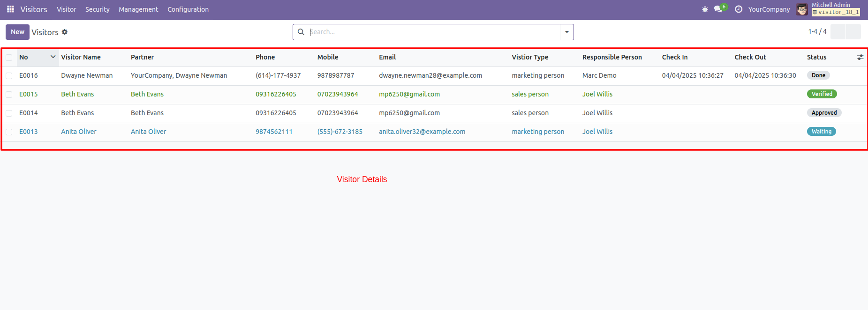The image size is (868, 310).
Task: Click partner YourCompany, Dwayne Newman
Action: pyautogui.click(x=179, y=75)
